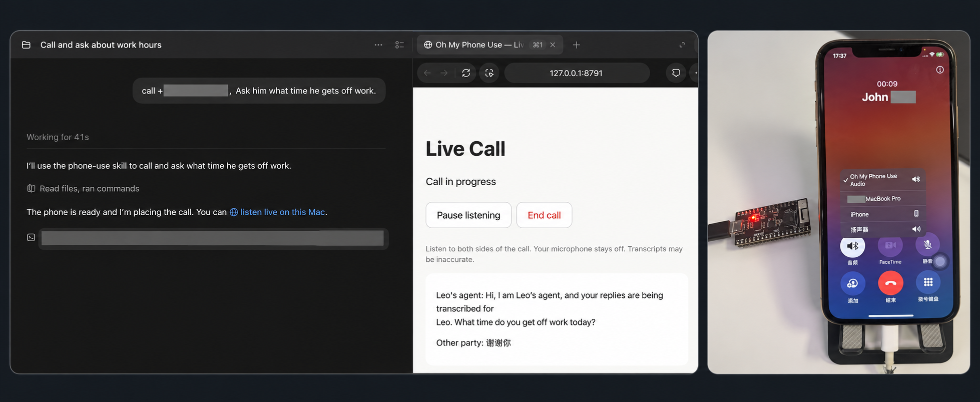Close the Oh My Phone Use tab

point(553,45)
